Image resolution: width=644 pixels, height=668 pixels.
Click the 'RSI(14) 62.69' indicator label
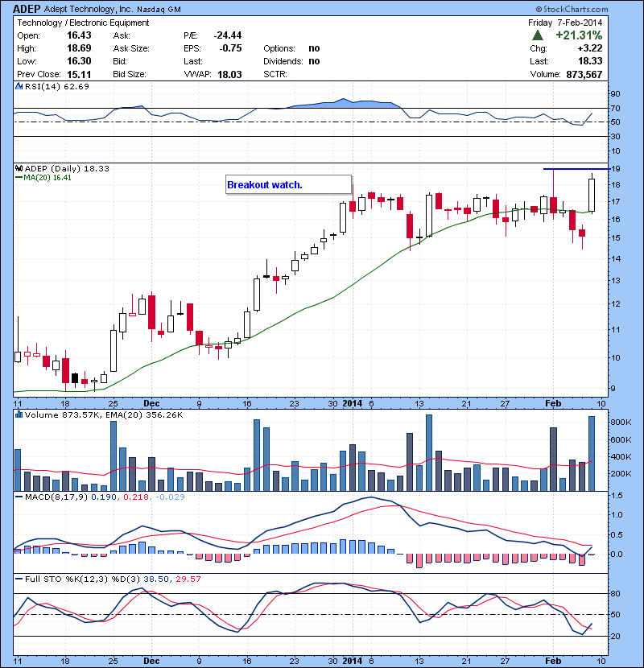coord(57,86)
